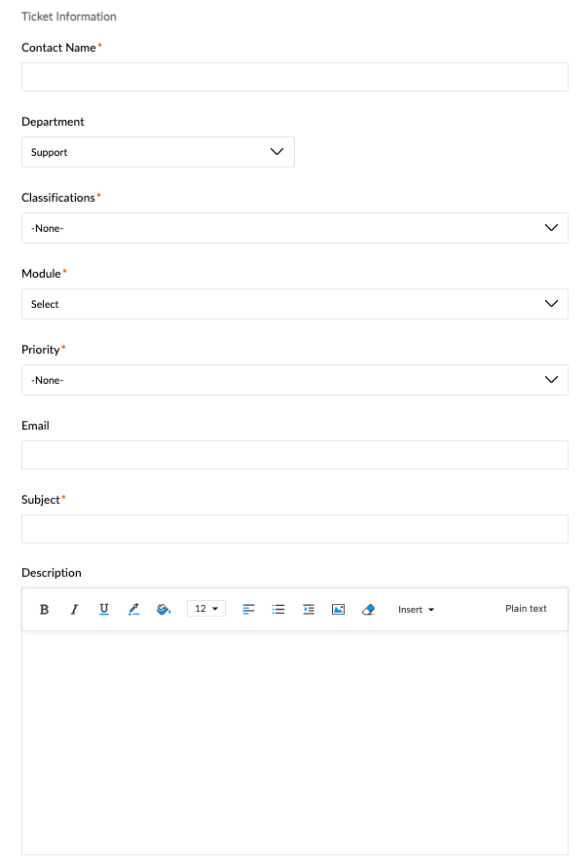This screenshot has width=588, height=868.
Task: Focus the Email input field
Action: click(295, 455)
